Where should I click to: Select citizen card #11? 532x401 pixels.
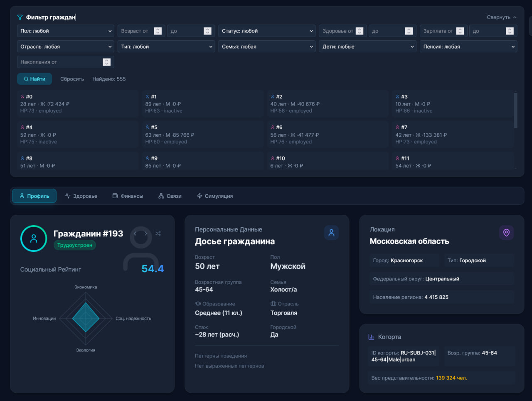453,162
